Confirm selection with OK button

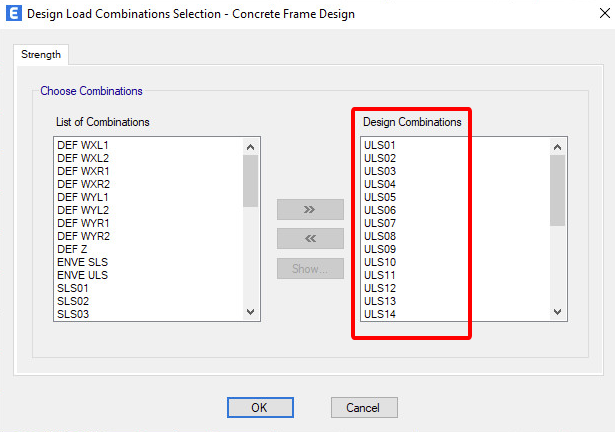pos(259,407)
